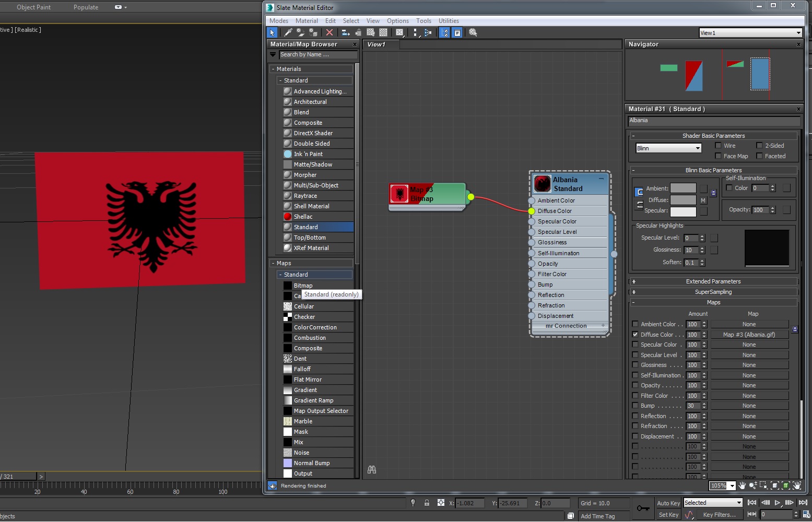Click the Go to End playback button
This screenshot has height=522, width=812.
tap(803, 503)
